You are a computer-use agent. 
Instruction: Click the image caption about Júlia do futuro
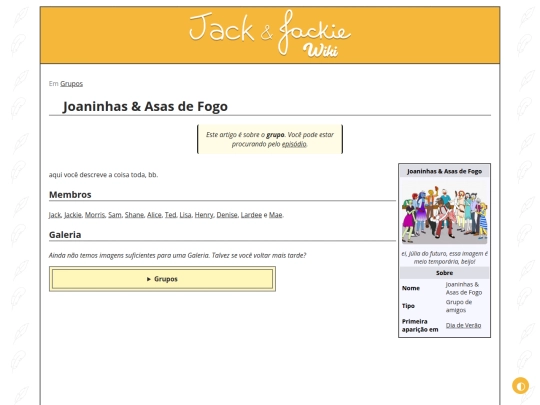coord(444,258)
